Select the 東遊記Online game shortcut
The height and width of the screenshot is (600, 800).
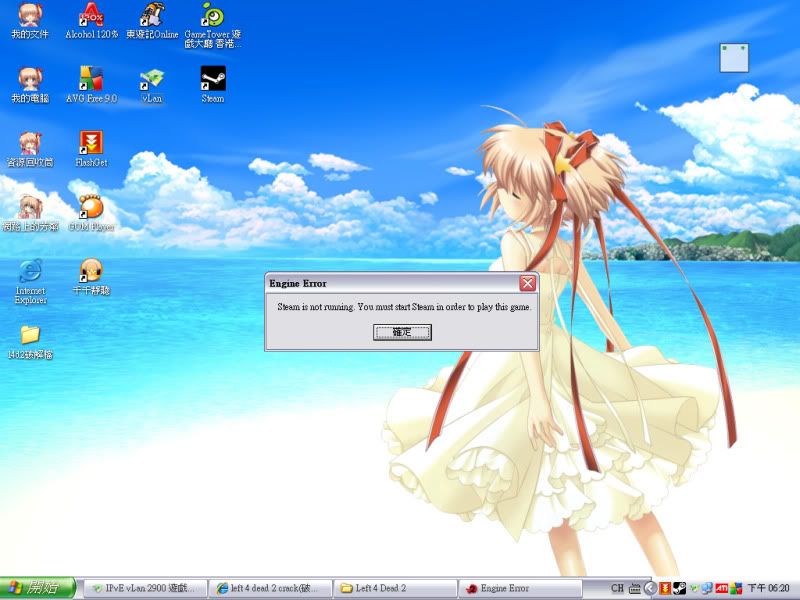[x=152, y=15]
